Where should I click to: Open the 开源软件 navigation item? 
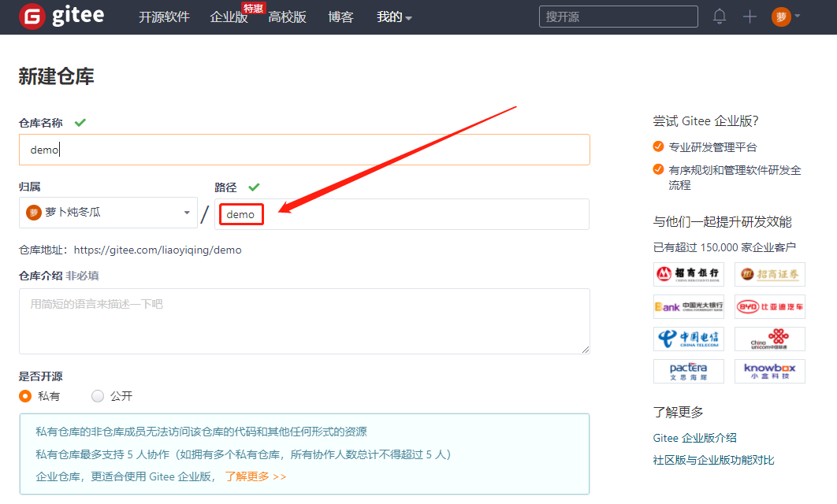(164, 17)
